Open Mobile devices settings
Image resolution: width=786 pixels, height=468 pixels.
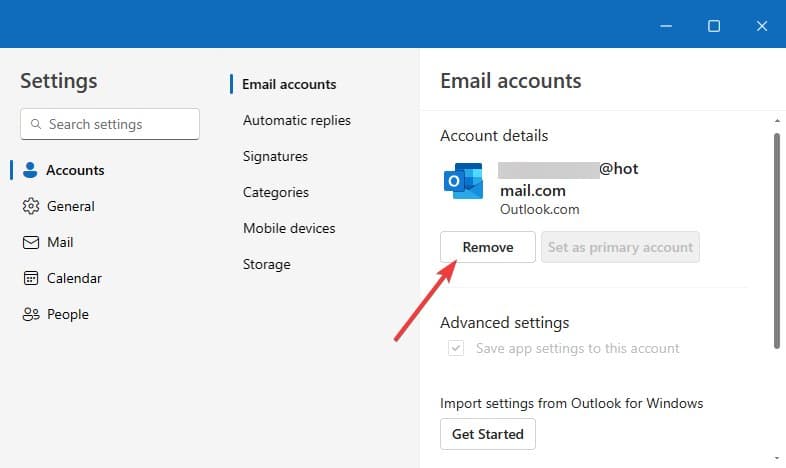pos(289,228)
